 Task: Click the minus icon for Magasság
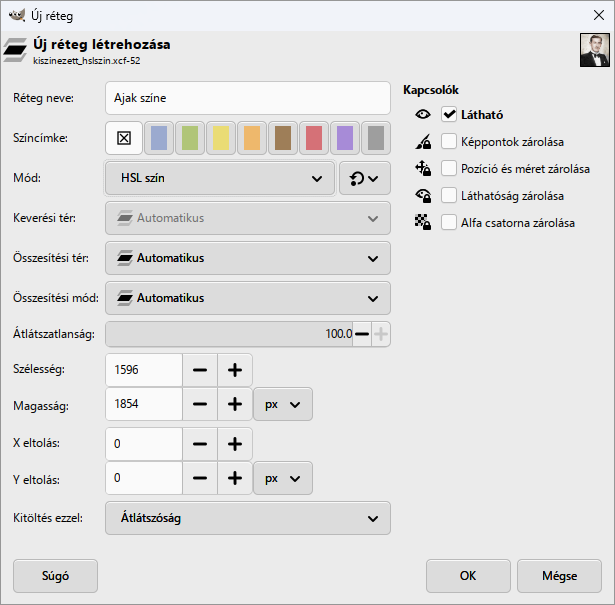[200, 404]
